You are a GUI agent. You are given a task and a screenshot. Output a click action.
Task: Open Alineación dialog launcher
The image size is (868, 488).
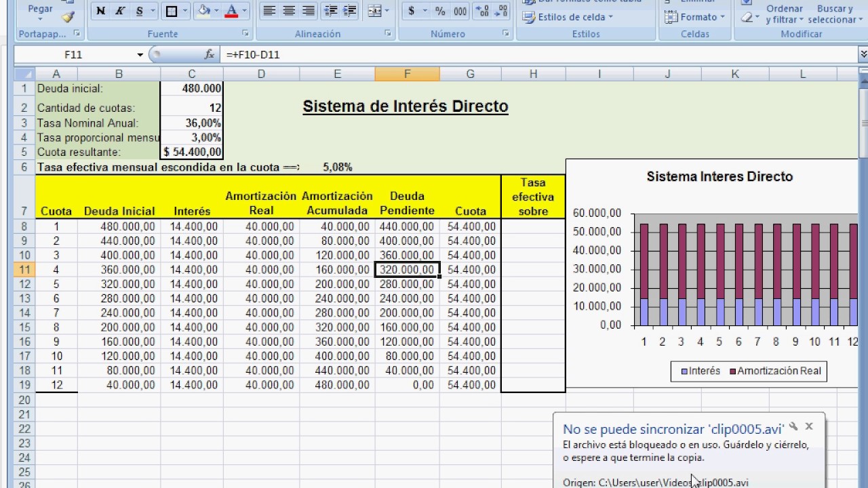click(388, 33)
